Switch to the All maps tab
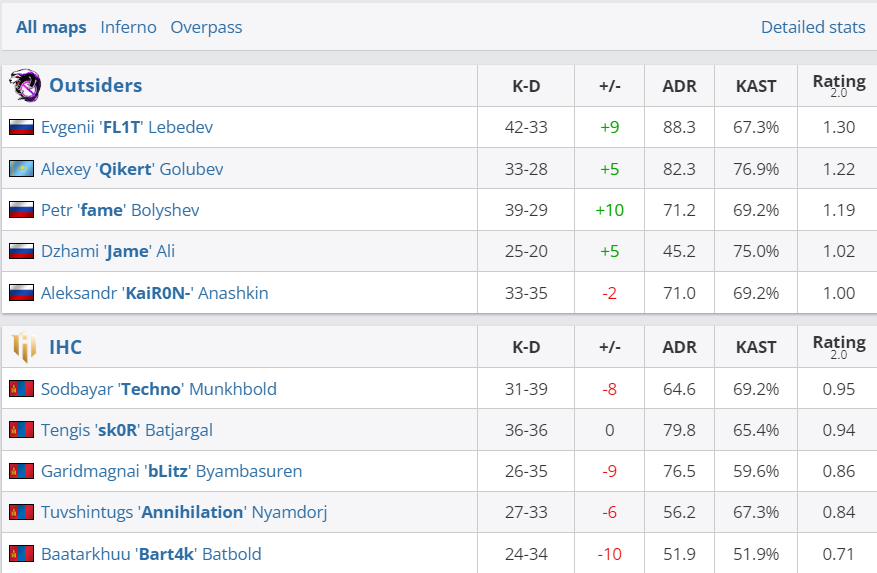The height and width of the screenshot is (573, 877). pos(51,27)
